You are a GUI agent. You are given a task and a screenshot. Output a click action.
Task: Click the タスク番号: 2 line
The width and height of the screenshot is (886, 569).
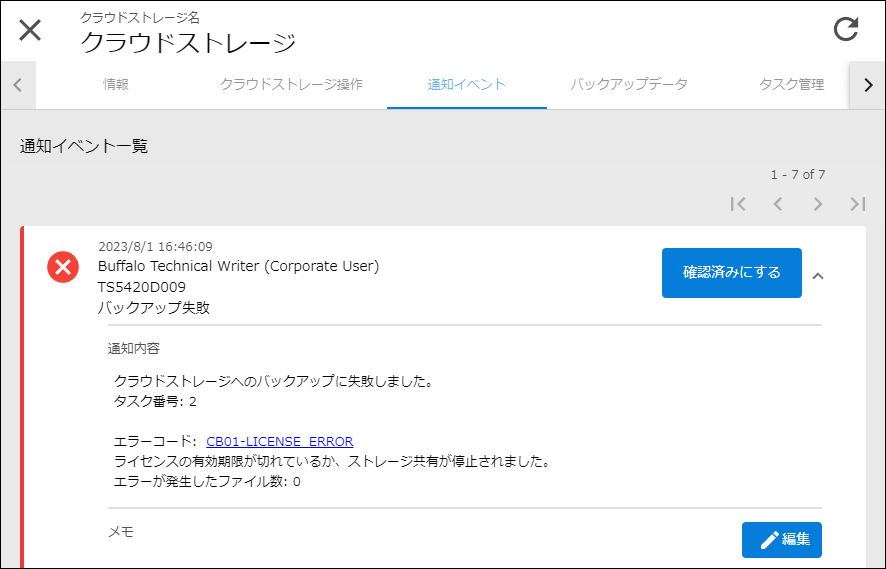pos(155,402)
